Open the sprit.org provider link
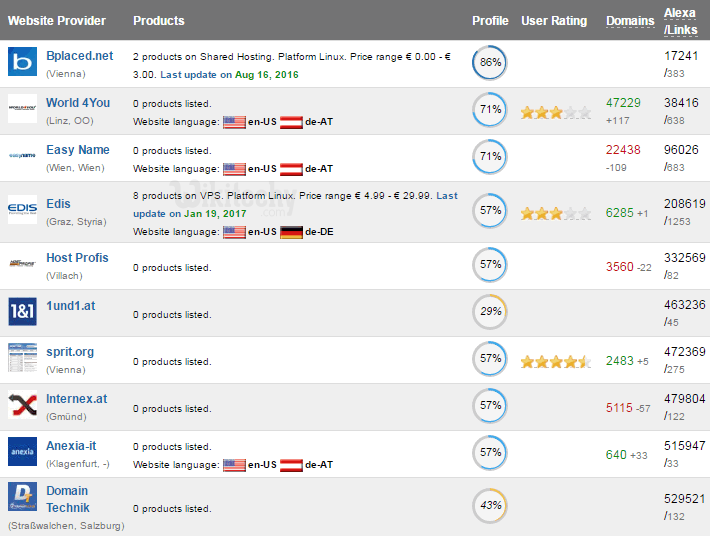 (x=70, y=352)
